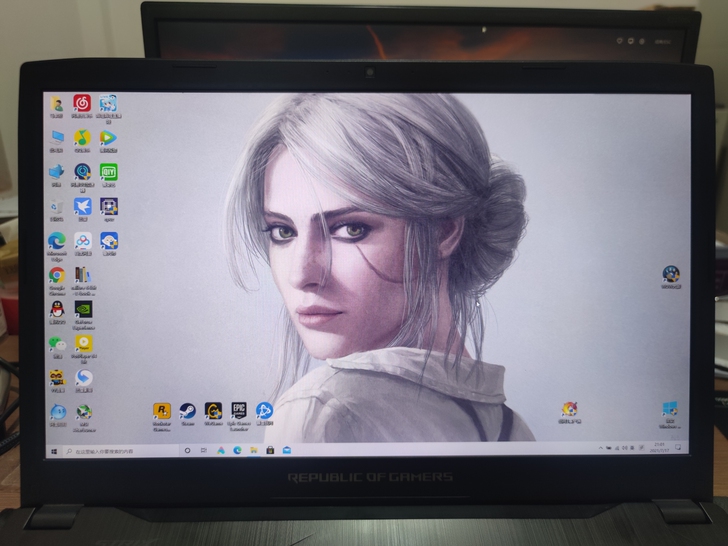
Task: Launch NVIDIA GeForce Experience shortcut
Action: click(x=83, y=310)
